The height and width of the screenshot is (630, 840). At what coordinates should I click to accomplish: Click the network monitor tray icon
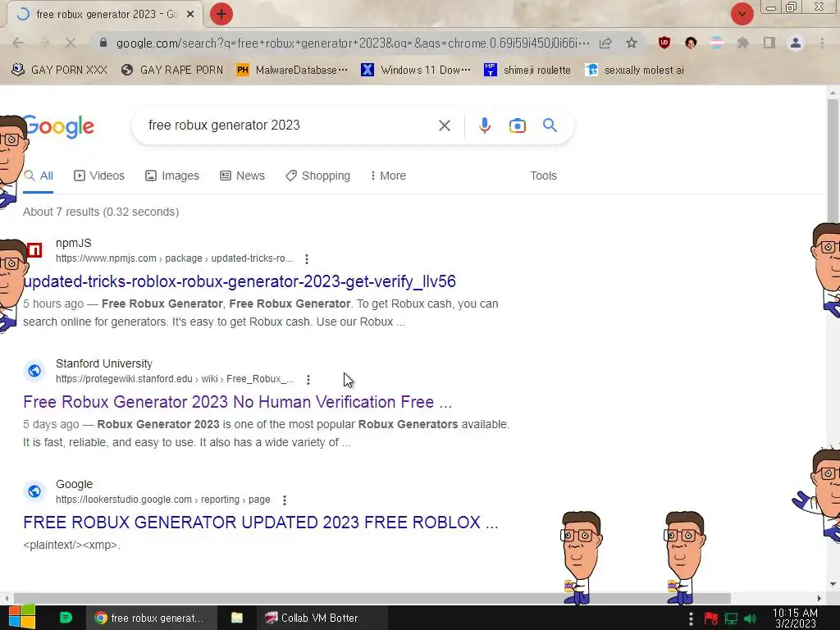pyautogui.click(x=731, y=619)
